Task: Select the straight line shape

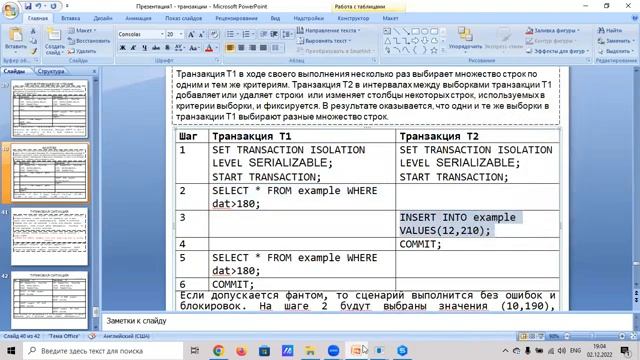Action: point(397,31)
